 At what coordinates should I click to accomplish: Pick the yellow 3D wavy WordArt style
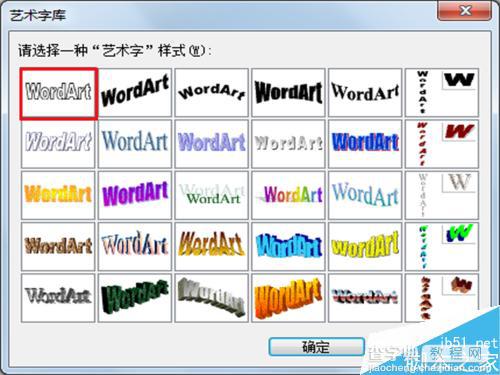(365, 247)
